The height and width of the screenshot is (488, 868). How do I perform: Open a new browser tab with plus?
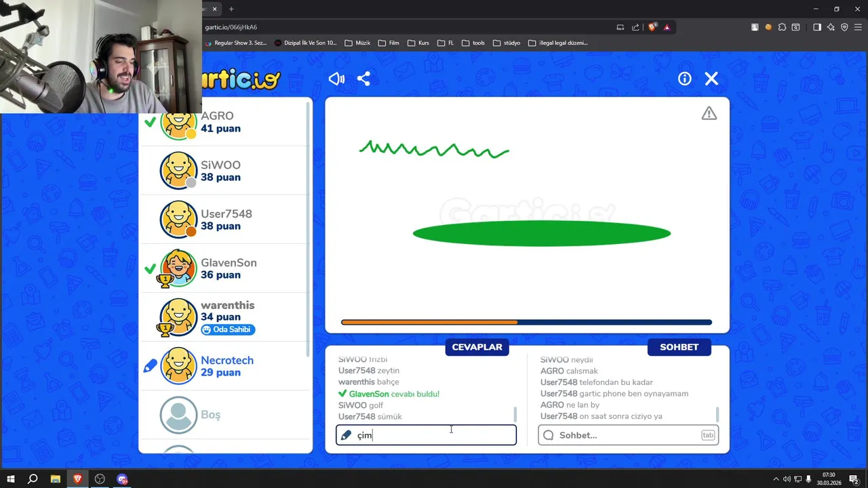(231, 9)
